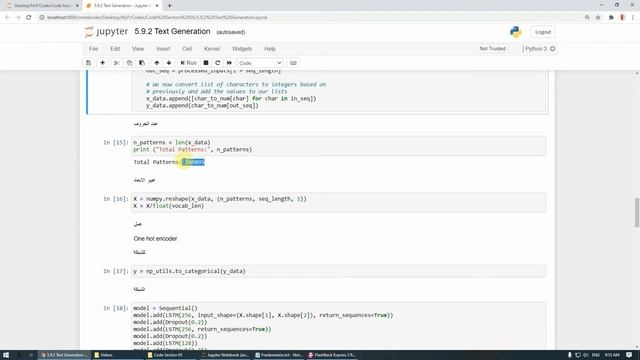This screenshot has height=360, width=640.
Task: Open the notification center icon in the system tray
Action: (x=629, y=355)
